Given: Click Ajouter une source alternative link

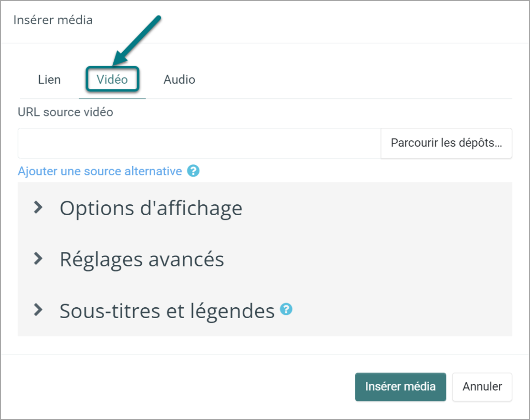Looking at the screenshot, I should pyautogui.click(x=100, y=171).
